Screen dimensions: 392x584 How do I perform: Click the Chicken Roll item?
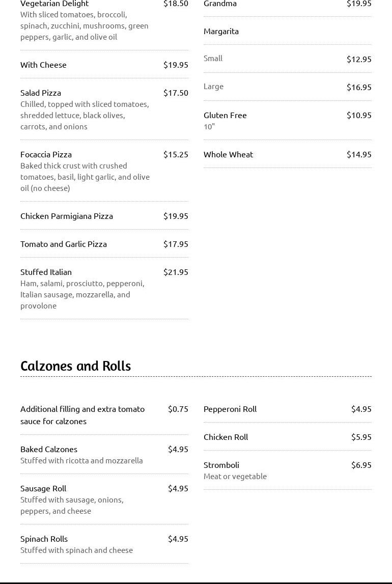[x=226, y=437]
